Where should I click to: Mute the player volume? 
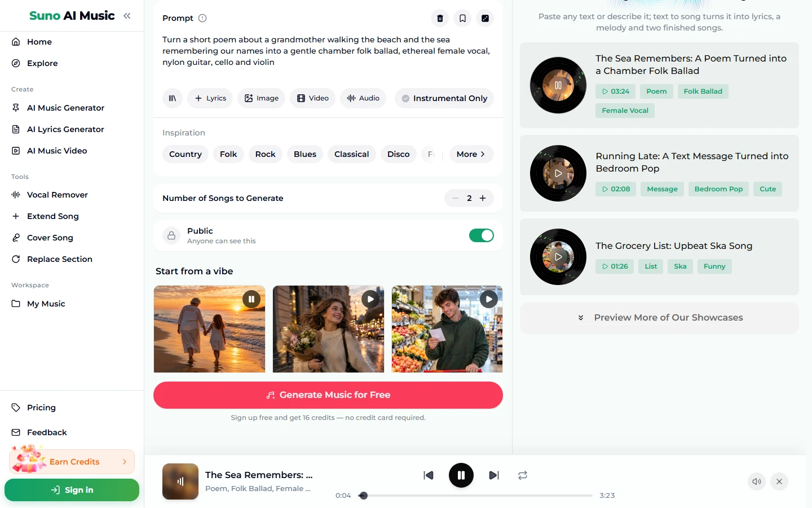point(757,481)
